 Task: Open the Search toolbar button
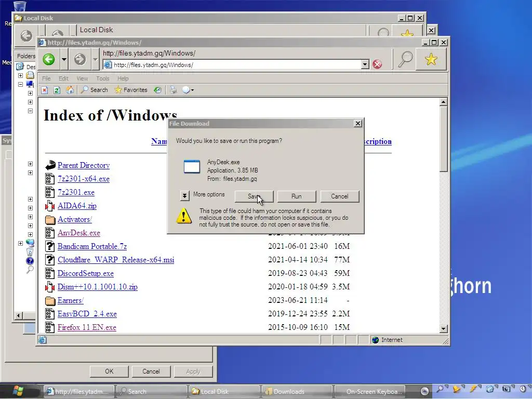[x=95, y=90]
